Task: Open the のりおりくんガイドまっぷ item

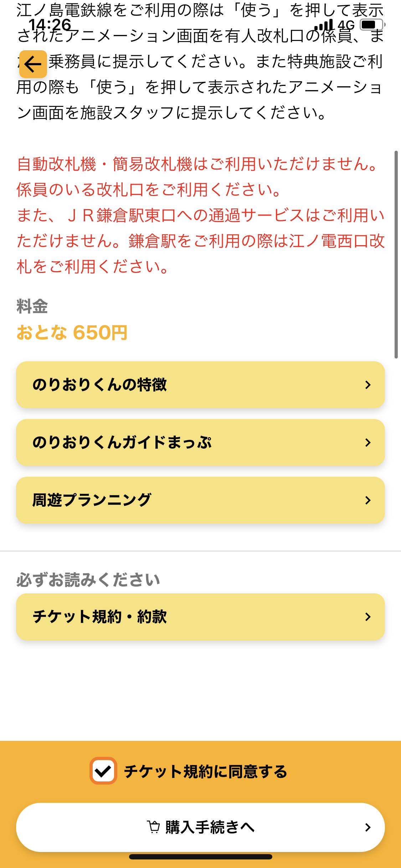Action: coord(200,443)
